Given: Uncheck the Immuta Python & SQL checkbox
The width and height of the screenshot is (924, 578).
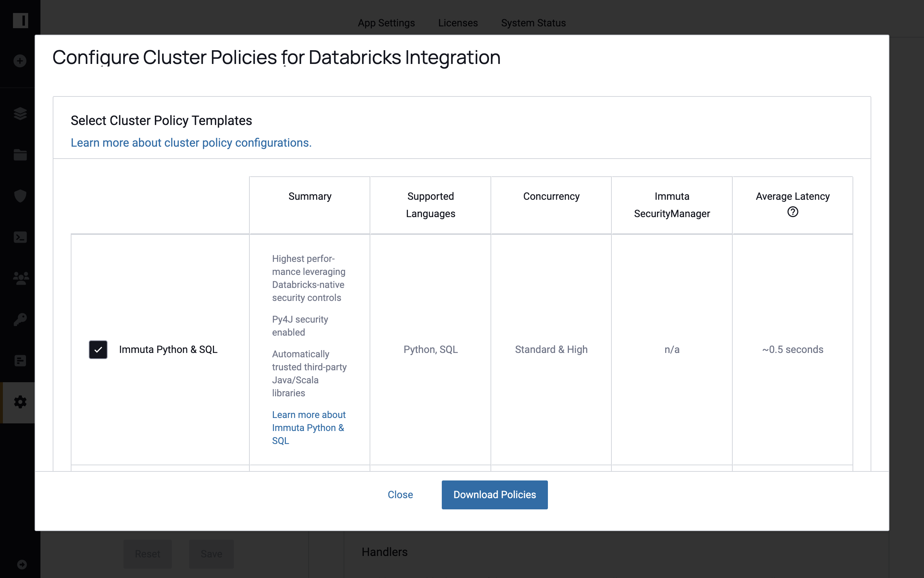Looking at the screenshot, I should [x=98, y=349].
